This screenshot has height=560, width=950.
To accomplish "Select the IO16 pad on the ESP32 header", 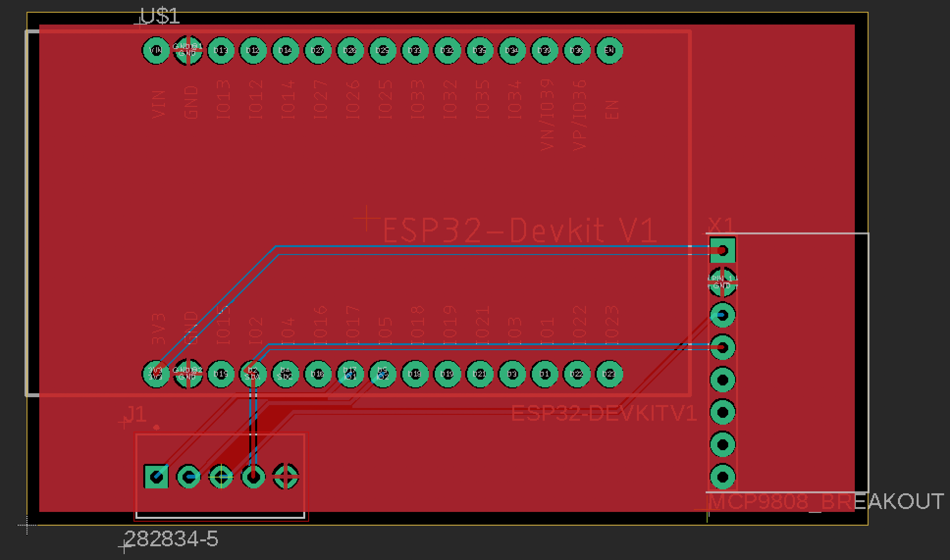I will tap(318, 374).
